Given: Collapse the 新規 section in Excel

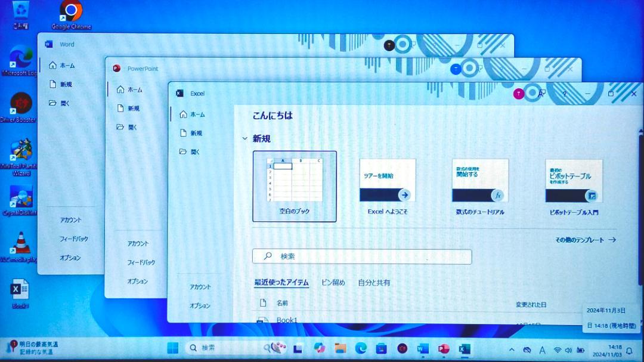Looking at the screenshot, I should [245, 138].
